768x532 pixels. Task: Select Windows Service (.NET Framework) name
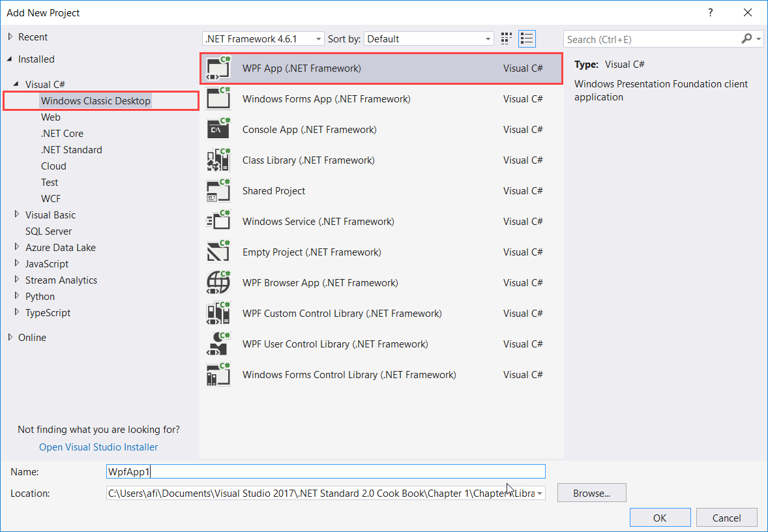pos(318,222)
